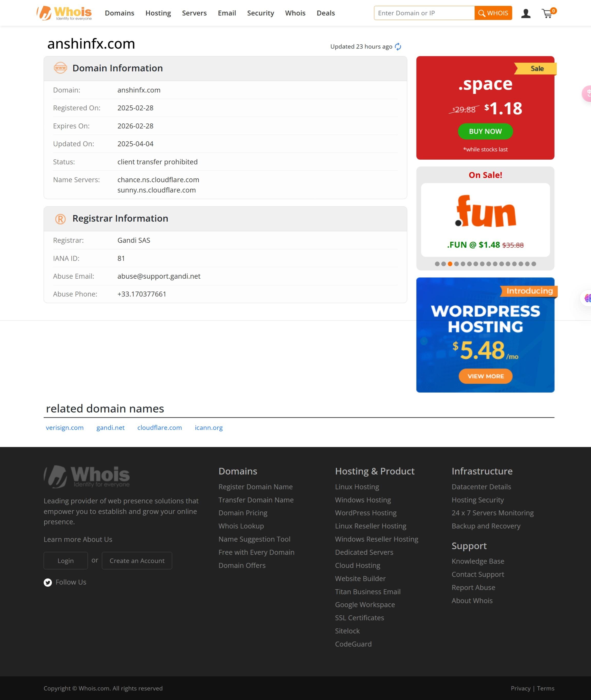Open Register Domain Name link

pyautogui.click(x=256, y=487)
